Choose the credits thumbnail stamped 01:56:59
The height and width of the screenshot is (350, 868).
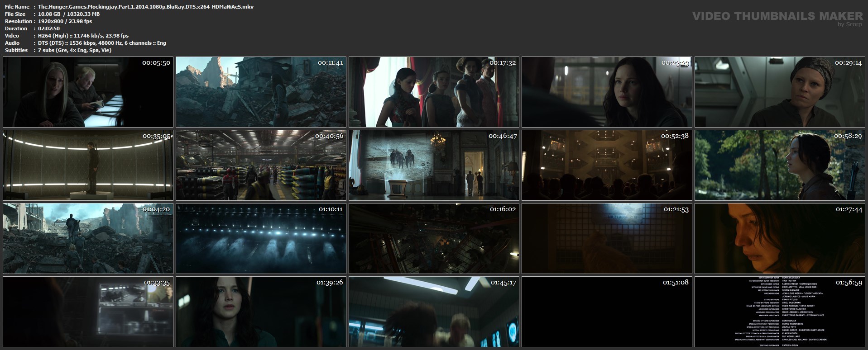pos(780,312)
